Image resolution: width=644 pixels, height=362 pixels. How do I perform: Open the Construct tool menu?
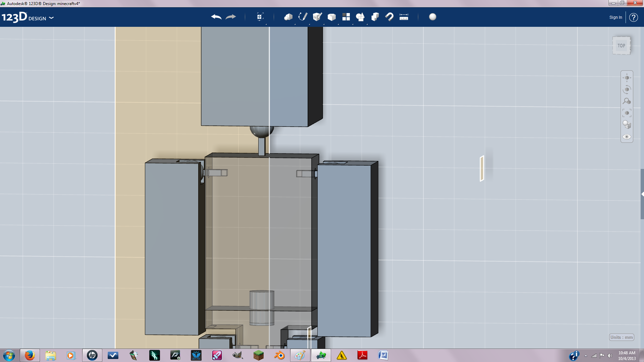tap(317, 17)
